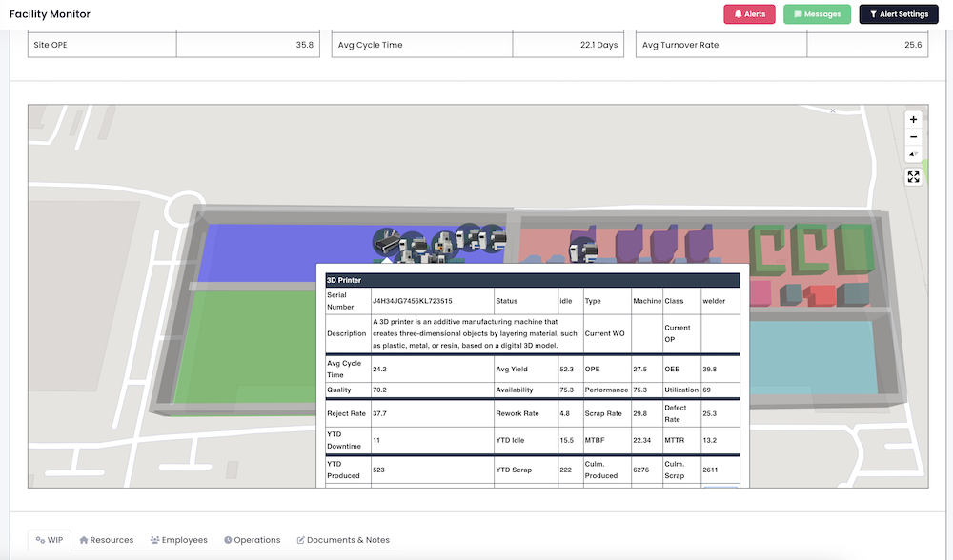Click the home icon beside Resources
The height and width of the screenshot is (560, 953).
[82, 540]
